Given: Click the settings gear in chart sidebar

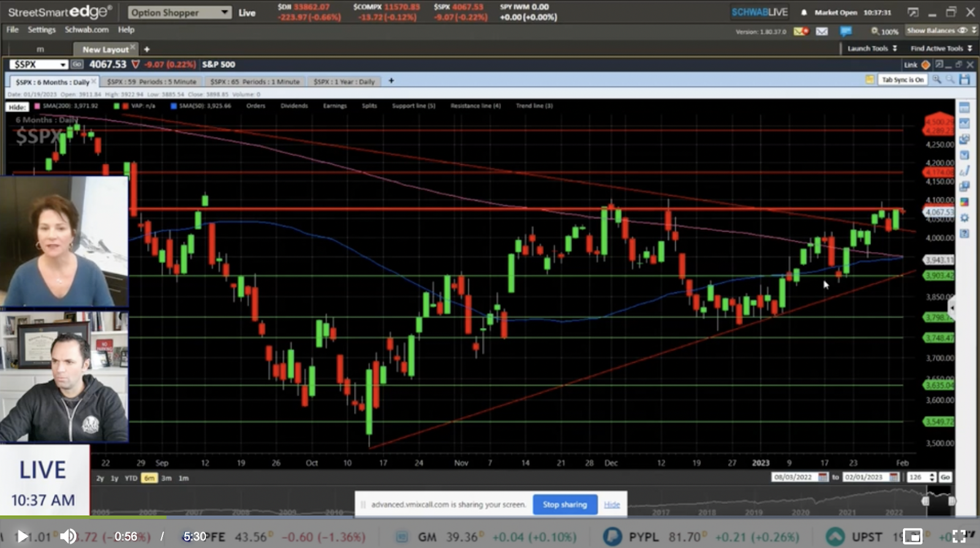Looking at the screenshot, I should point(964,218).
